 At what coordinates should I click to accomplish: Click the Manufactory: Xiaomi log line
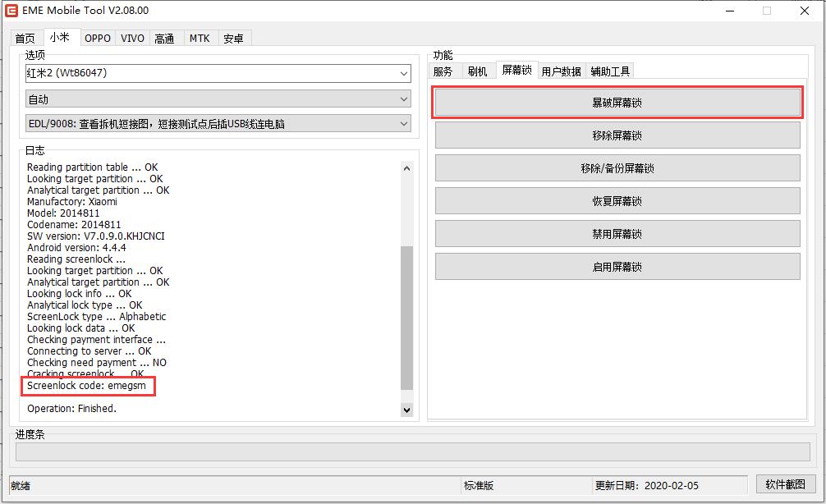point(72,202)
